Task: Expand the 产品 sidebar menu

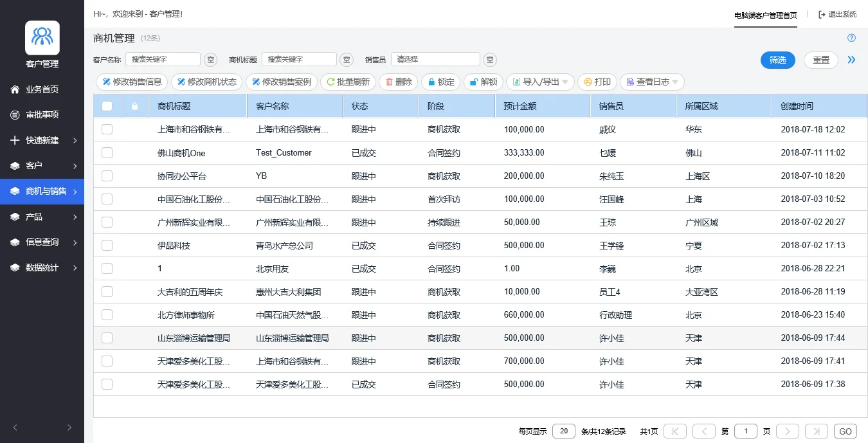Action: tap(42, 217)
